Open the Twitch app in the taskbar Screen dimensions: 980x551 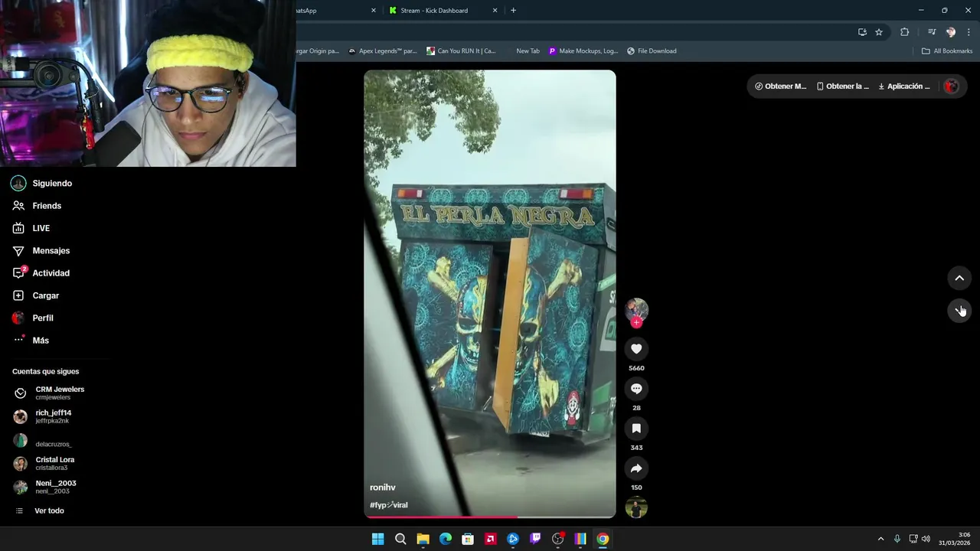(x=535, y=539)
